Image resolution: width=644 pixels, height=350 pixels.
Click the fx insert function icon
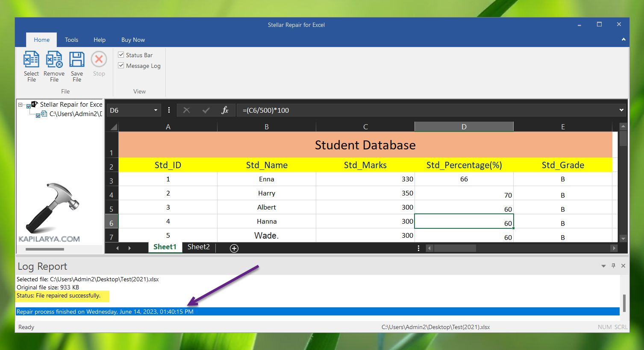[225, 110]
